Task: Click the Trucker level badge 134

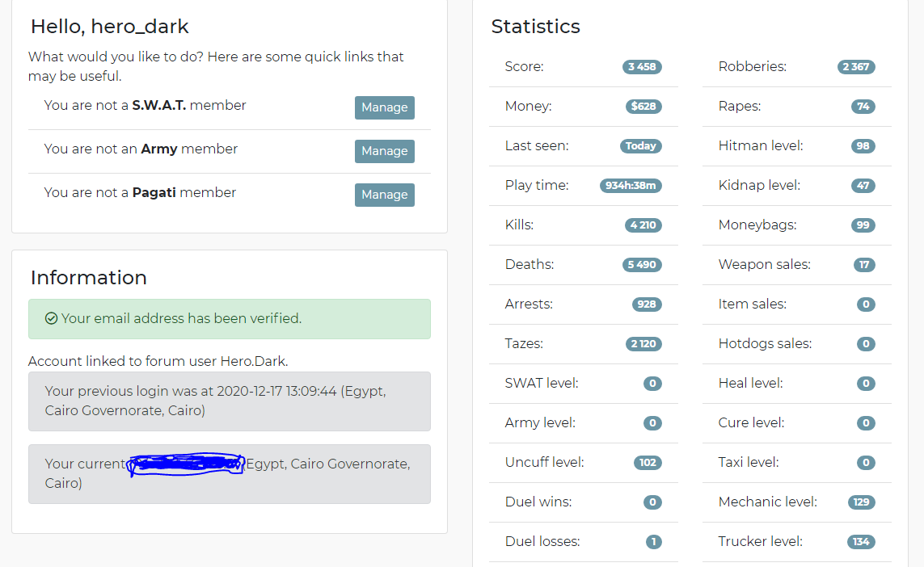Action: (x=861, y=542)
